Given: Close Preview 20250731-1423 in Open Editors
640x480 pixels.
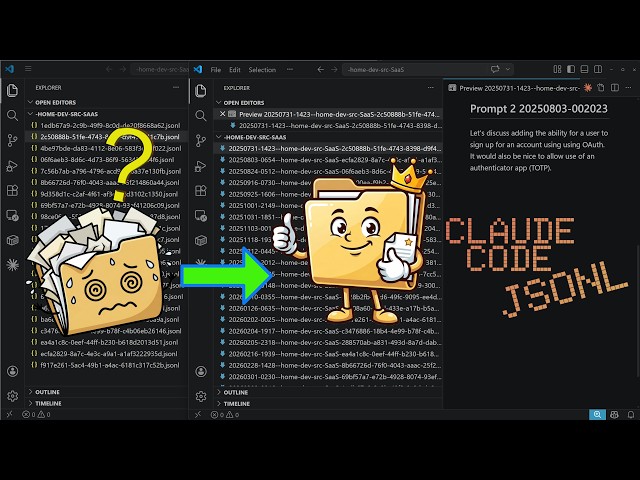Looking at the screenshot, I should (222, 114).
